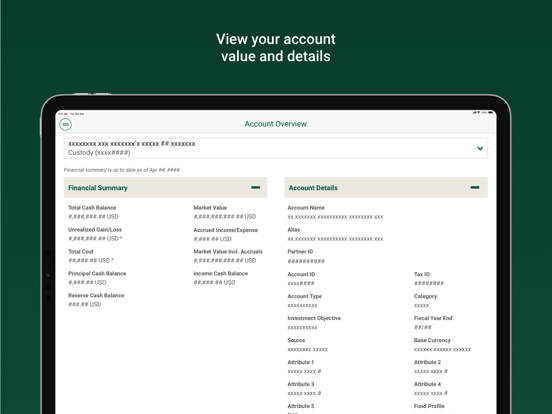Select the Total Cash Balance USD value

click(x=93, y=217)
